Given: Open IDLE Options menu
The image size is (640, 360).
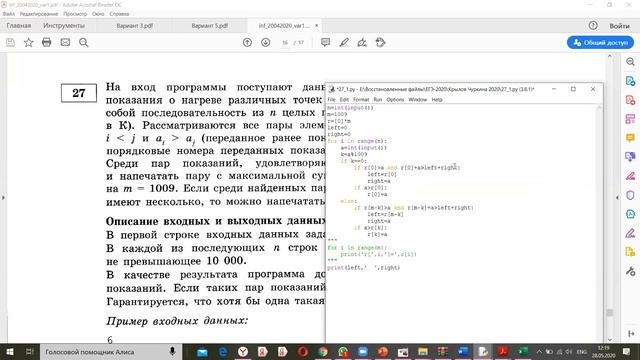Looking at the screenshot, I should pos(395,100).
